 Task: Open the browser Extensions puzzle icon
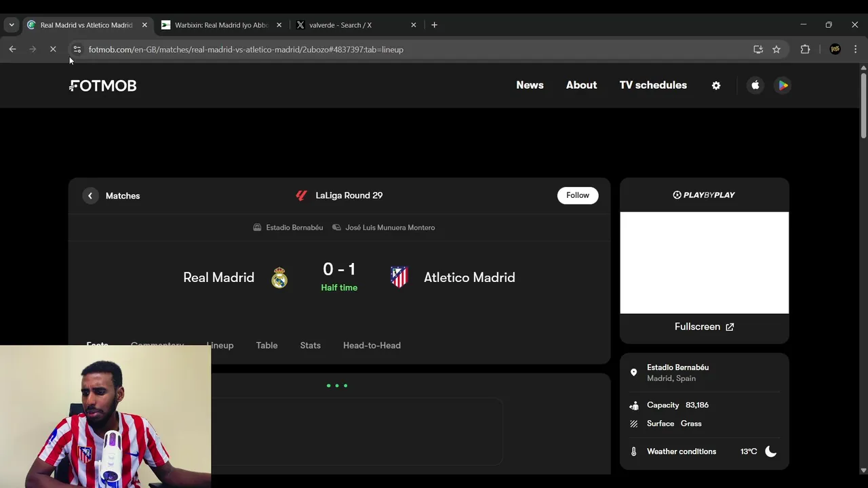tap(806, 49)
